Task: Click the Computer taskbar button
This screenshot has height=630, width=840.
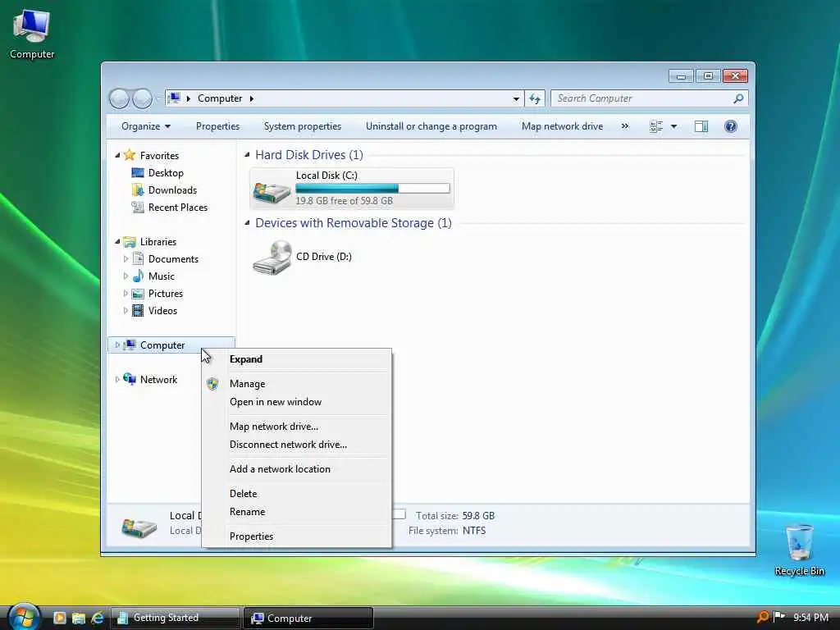Action: point(308,618)
